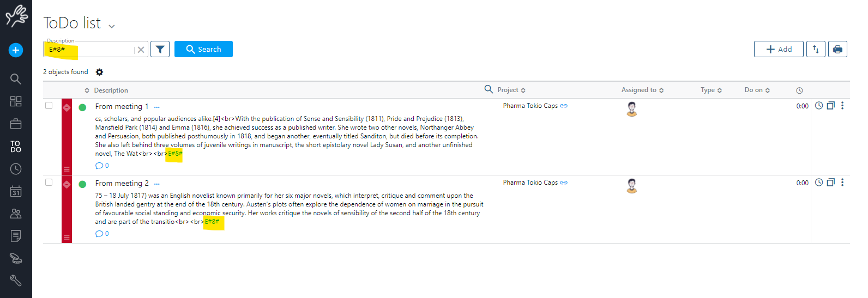Screen dimensions: 868x298
Task: Open three-dot menu for From meeting 2
Action: pyautogui.click(x=842, y=183)
